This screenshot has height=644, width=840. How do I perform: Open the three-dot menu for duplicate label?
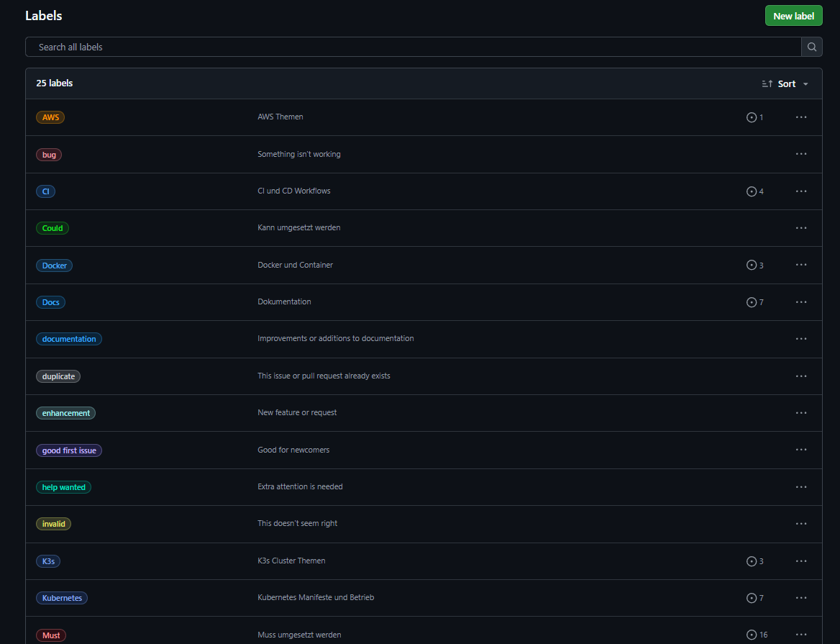(801, 376)
